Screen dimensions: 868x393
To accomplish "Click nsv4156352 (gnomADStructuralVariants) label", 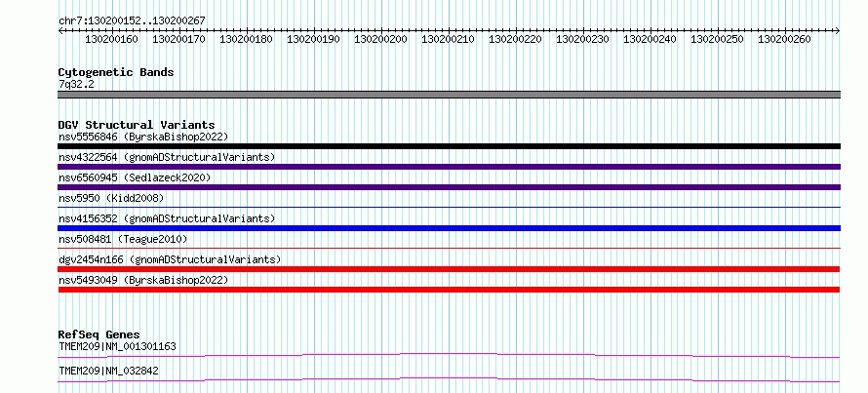I will tap(167, 218).
